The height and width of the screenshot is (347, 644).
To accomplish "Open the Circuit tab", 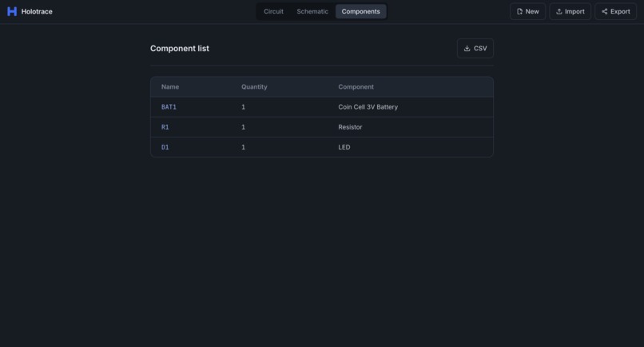I will point(273,11).
